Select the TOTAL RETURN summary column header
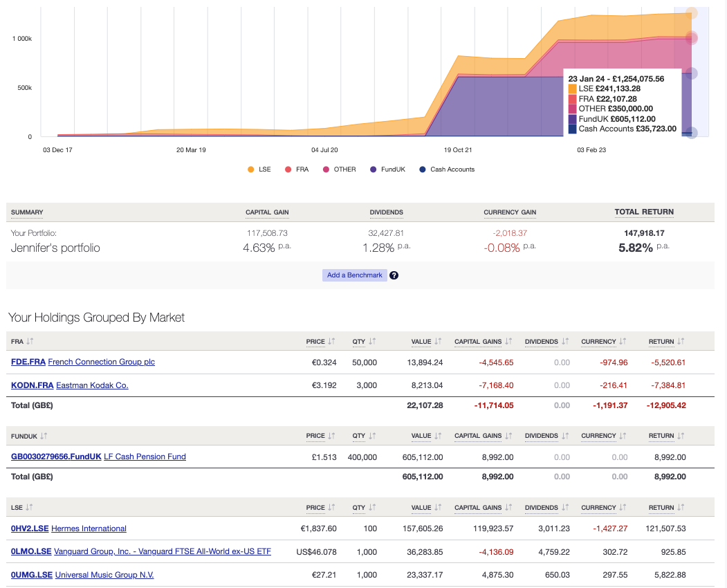 coord(645,212)
